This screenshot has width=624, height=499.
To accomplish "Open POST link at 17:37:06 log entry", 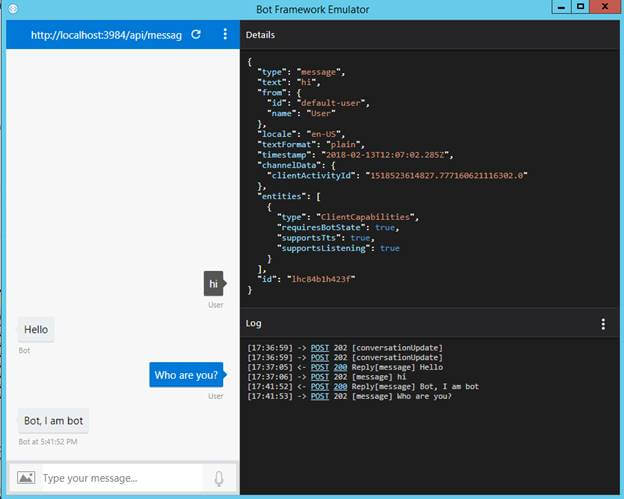I will click(x=320, y=377).
